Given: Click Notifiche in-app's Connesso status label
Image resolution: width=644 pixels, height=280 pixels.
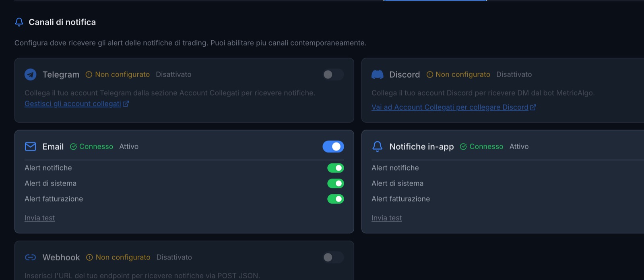Looking at the screenshot, I should point(486,146).
